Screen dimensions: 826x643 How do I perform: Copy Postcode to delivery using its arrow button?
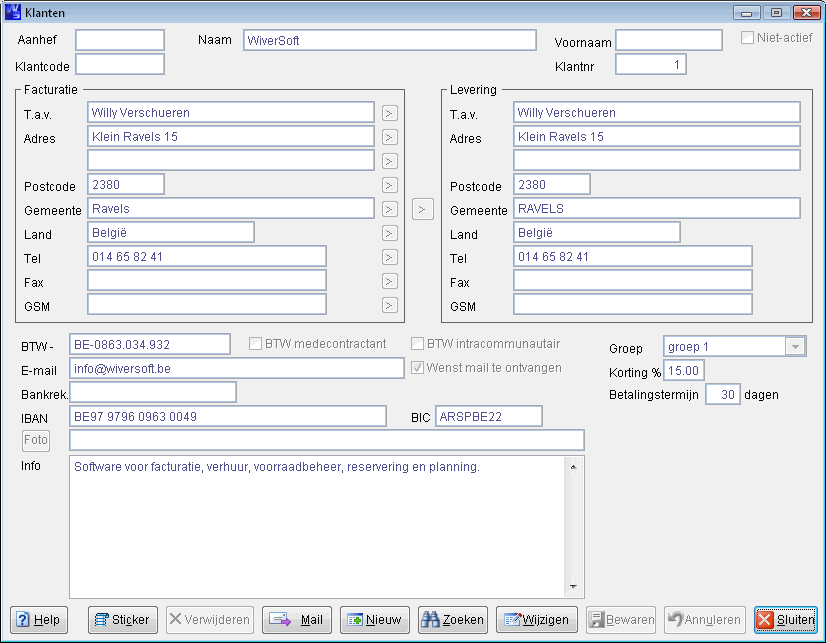click(x=390, y=185)
